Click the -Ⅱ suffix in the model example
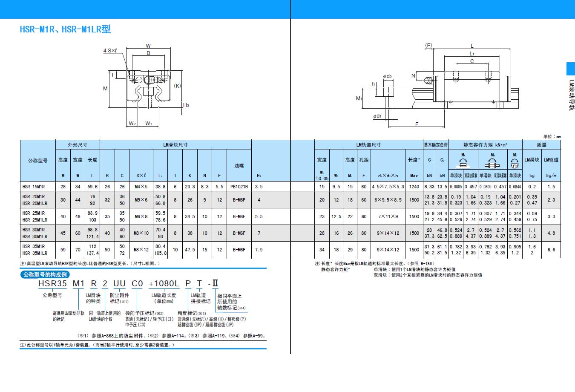The height and width of the screenshot is (392, 575). pyautogui.click(x=213, y=284)
